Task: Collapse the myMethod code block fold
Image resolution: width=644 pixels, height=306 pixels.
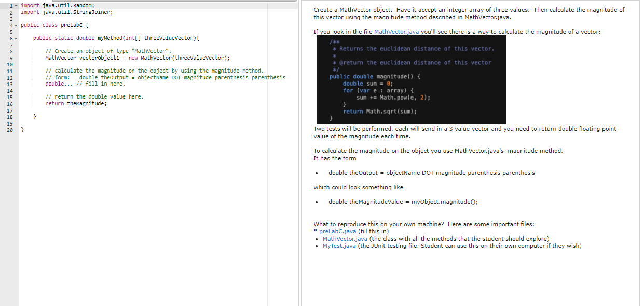Action: pyautogui.click(x=16, y=38)
